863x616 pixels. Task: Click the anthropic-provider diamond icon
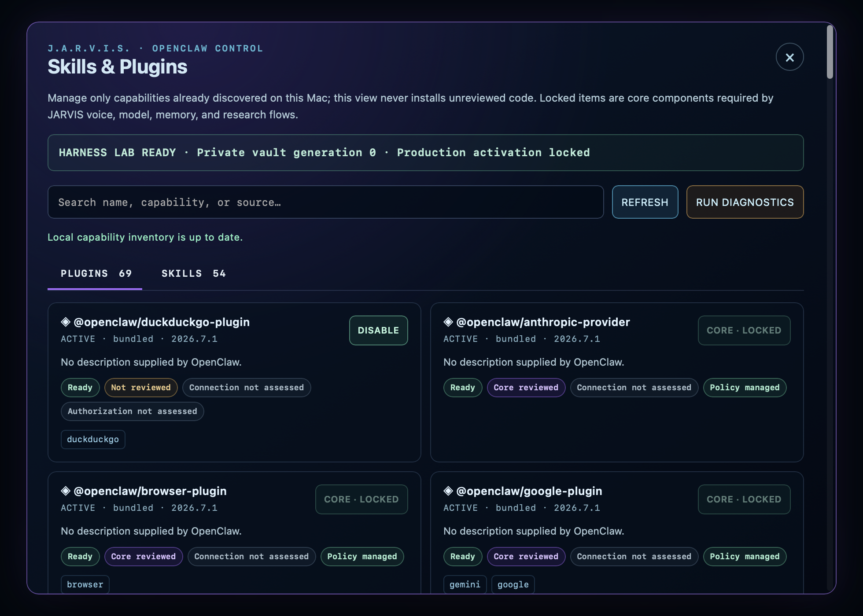(448, 322)
